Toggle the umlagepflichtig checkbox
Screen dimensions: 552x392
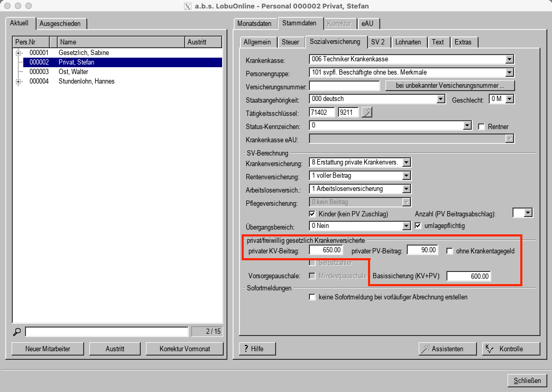point(418,226)
